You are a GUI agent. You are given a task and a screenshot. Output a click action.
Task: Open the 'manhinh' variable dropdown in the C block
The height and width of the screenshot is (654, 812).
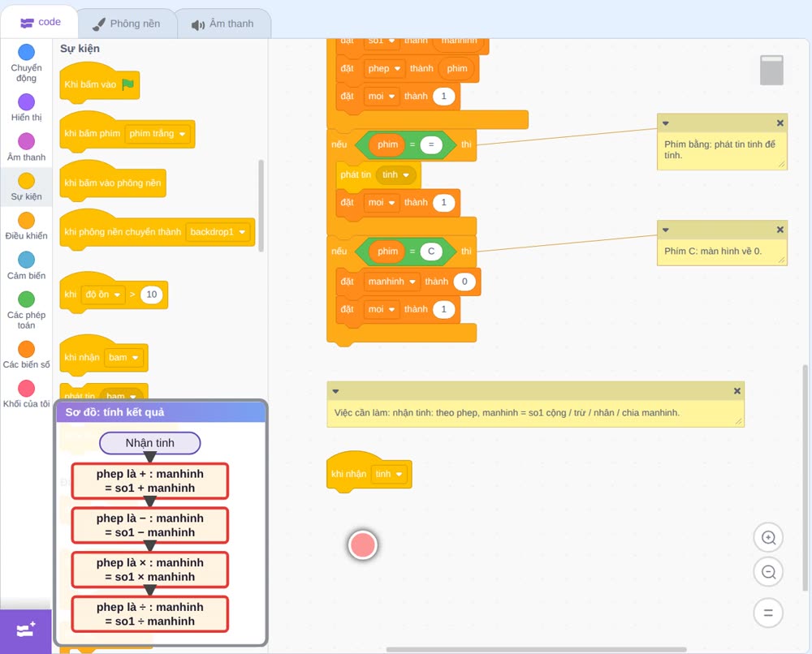click(391, 282)
